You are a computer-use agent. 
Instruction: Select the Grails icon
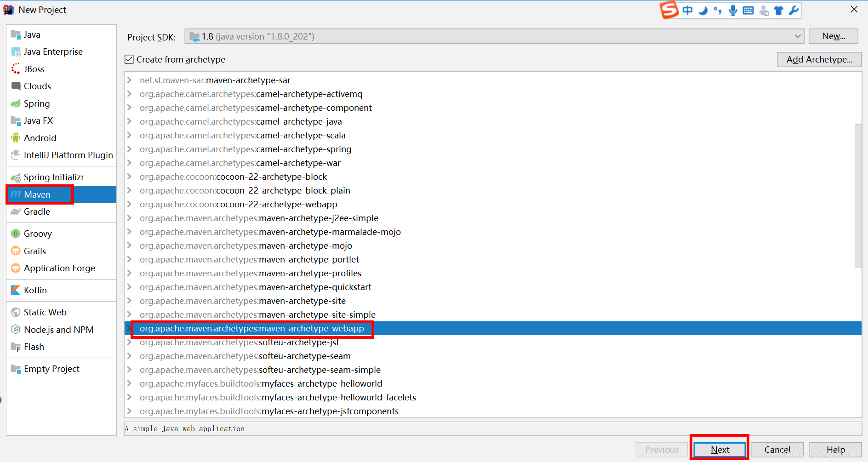16,251
